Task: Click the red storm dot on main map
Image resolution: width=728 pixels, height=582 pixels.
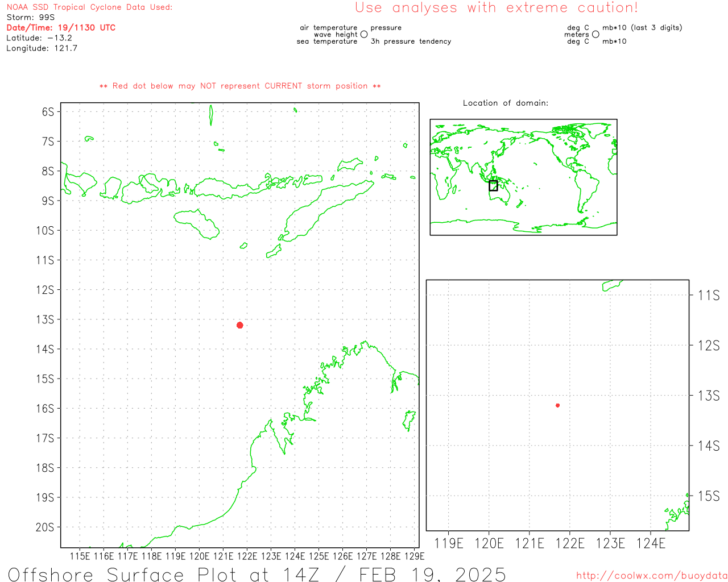Action: (240, 325)
